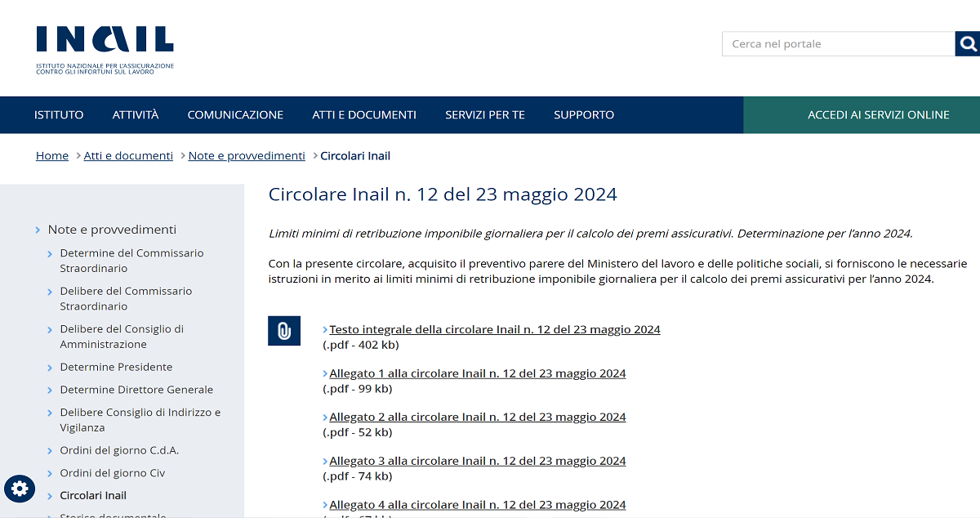Click the "Home" breadcrumb link
The height and width of the screenshot is (518, 980).
(51, 155)
